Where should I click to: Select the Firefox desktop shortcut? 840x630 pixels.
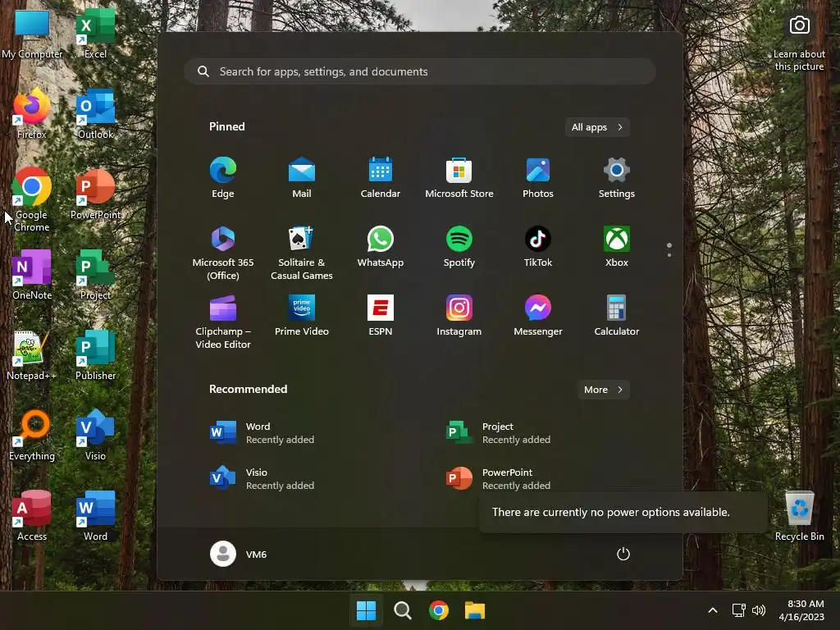coord(32,115)
